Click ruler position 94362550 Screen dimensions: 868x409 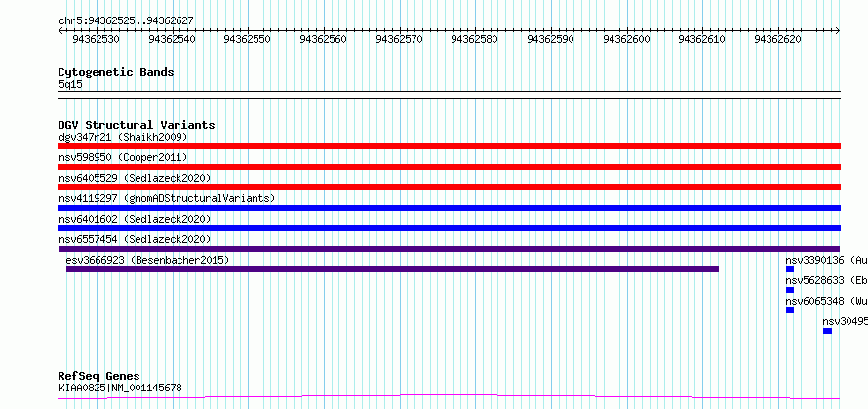(x=248, y=39)
